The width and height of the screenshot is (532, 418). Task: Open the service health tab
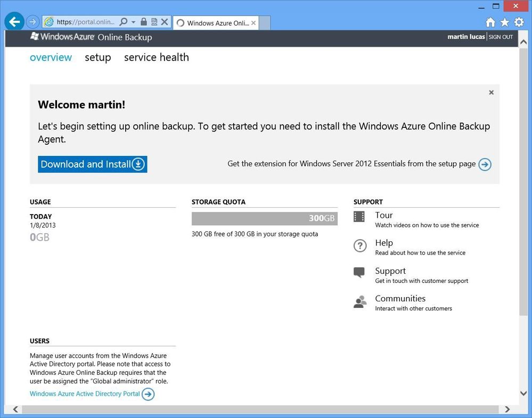tap(157, 58)
